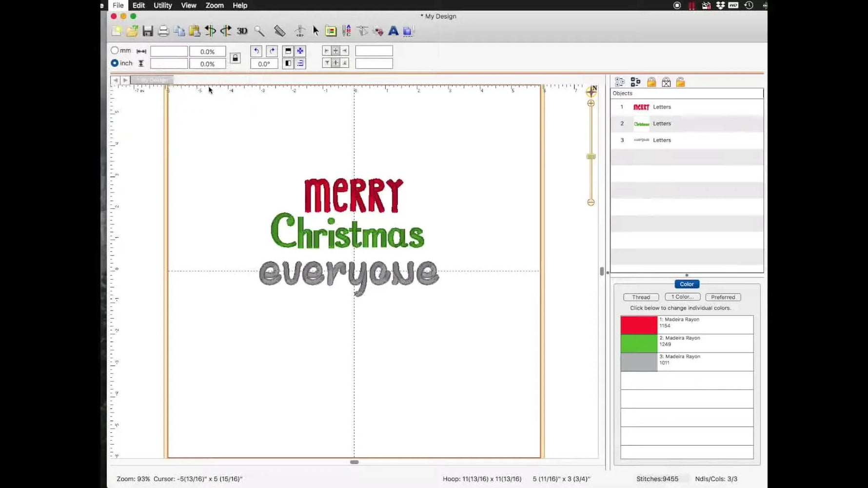Align objects to top edge
The width and height of the screenshot is (868, 488).
pyautogui.click(x=327, y=63)
